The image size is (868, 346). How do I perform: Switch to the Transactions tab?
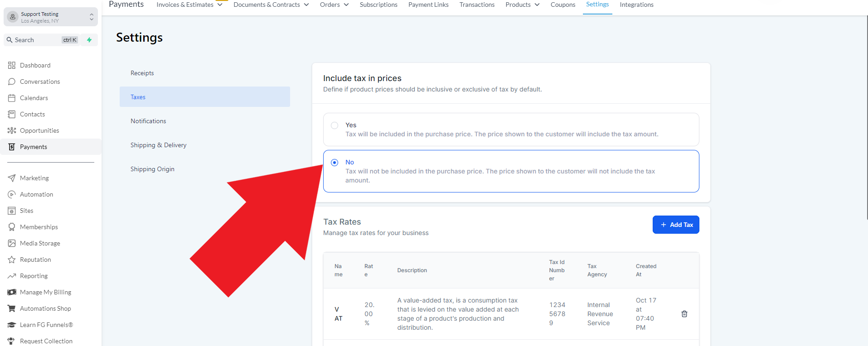pos(477,5)
